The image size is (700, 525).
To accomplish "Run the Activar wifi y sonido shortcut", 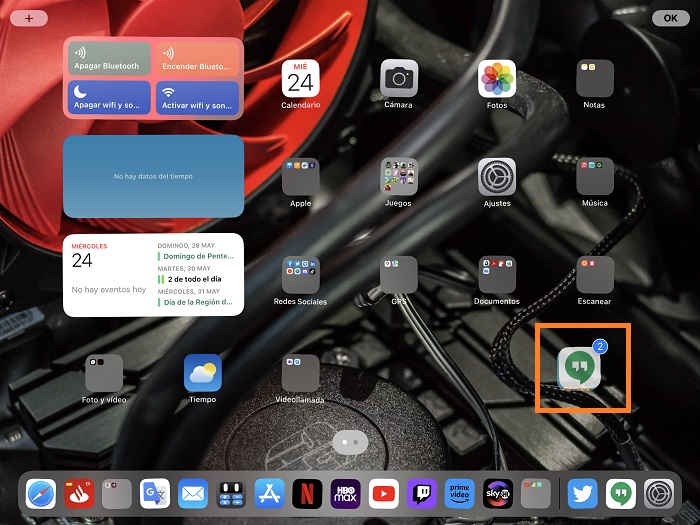I will pos(197,97).
